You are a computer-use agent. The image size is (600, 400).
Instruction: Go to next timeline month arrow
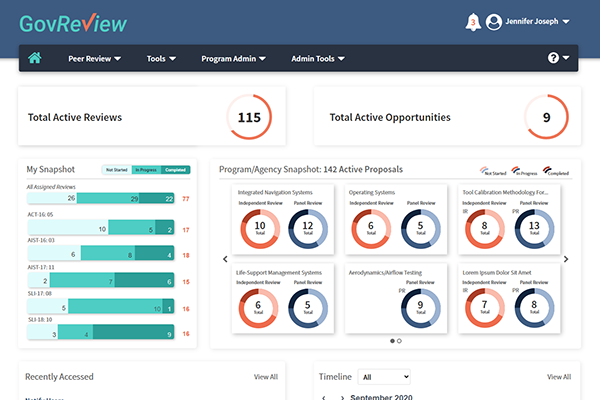[x=342, y=397]
